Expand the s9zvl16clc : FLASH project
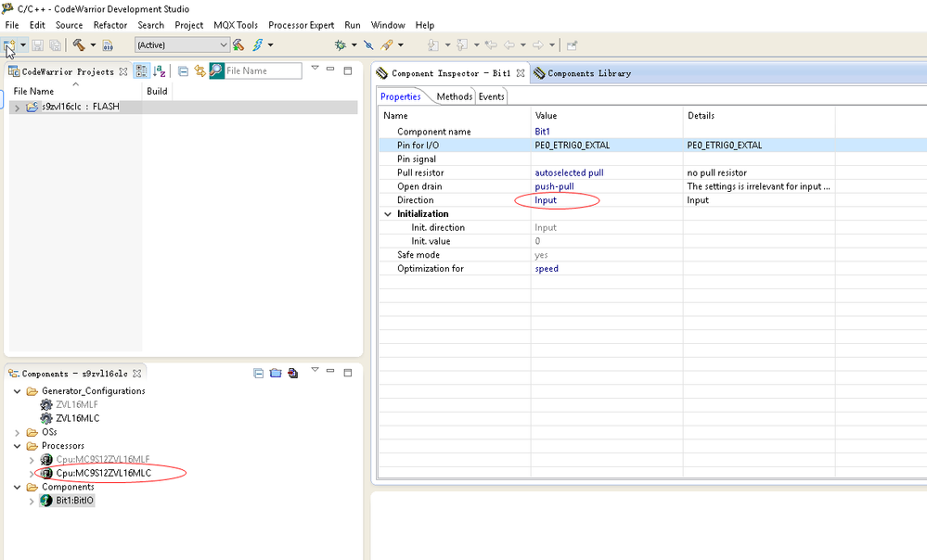Viewport: 927px width, 560px height. pyautogui.click(x=17, y=107)
